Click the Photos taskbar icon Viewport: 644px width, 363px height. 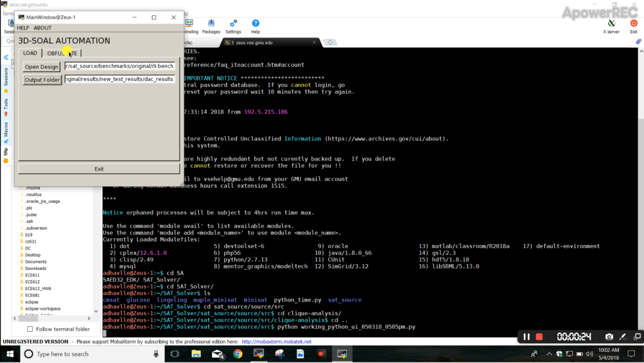(300, 353)
